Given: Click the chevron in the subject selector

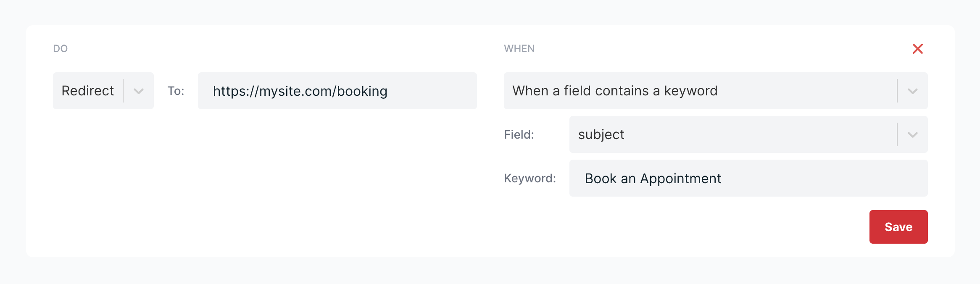Looking at the screenshot, I should 912,135.
